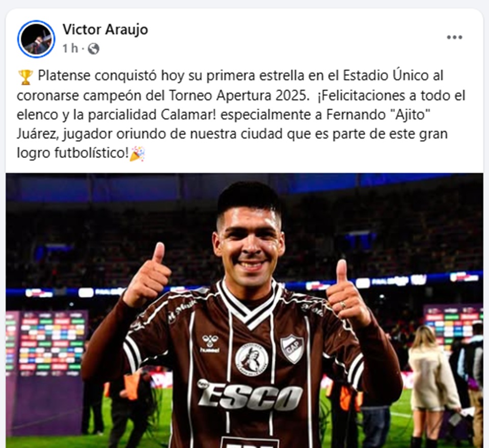Click the Hummel logo on the jersey

210,344
